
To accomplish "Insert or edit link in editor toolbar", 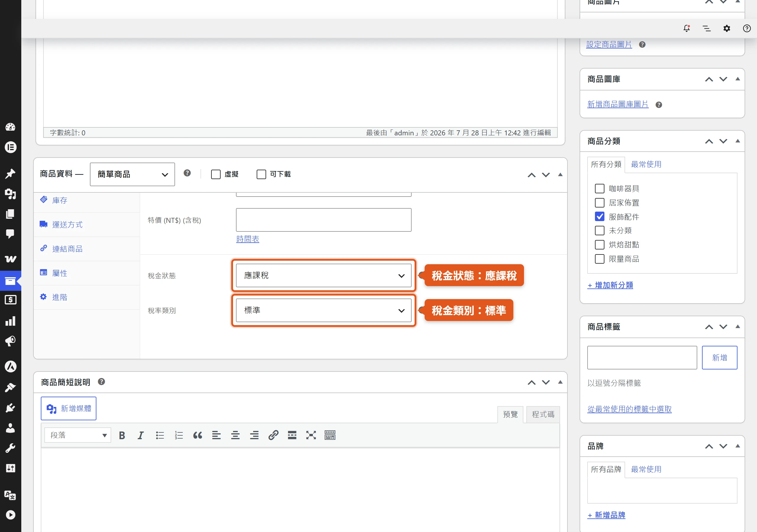I will pyautogui.click(x=273, y=435).
